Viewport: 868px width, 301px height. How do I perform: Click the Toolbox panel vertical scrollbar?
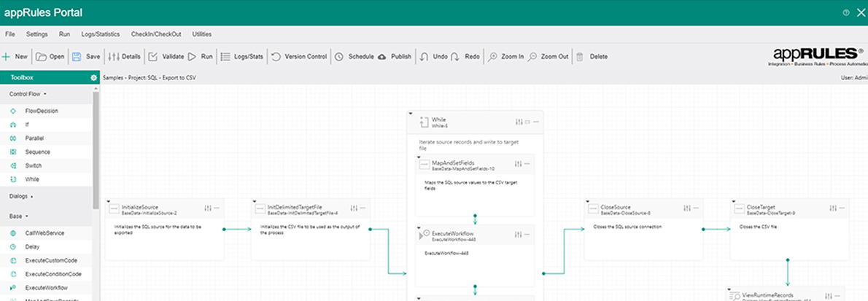(x=96, y=150)
